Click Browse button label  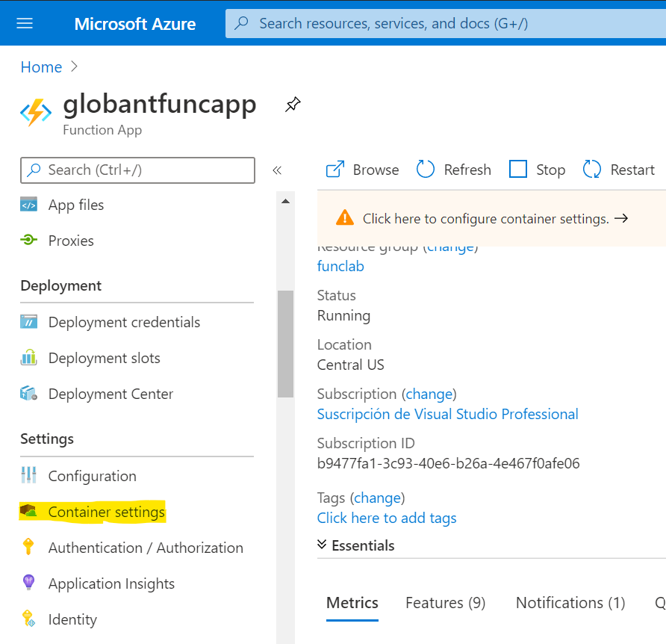click(376, 170)
